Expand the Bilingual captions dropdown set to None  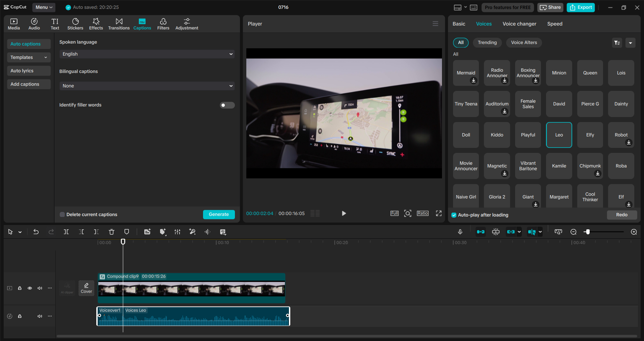point(147,86)
